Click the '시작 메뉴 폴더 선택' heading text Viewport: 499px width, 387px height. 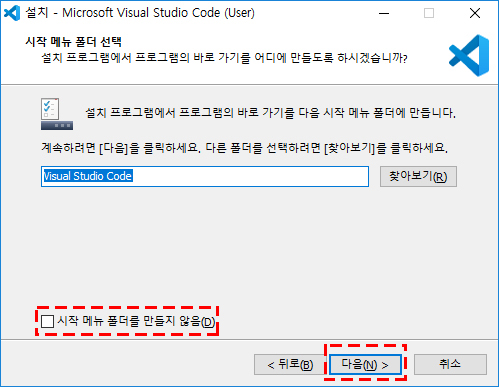[x=74, y=42]
